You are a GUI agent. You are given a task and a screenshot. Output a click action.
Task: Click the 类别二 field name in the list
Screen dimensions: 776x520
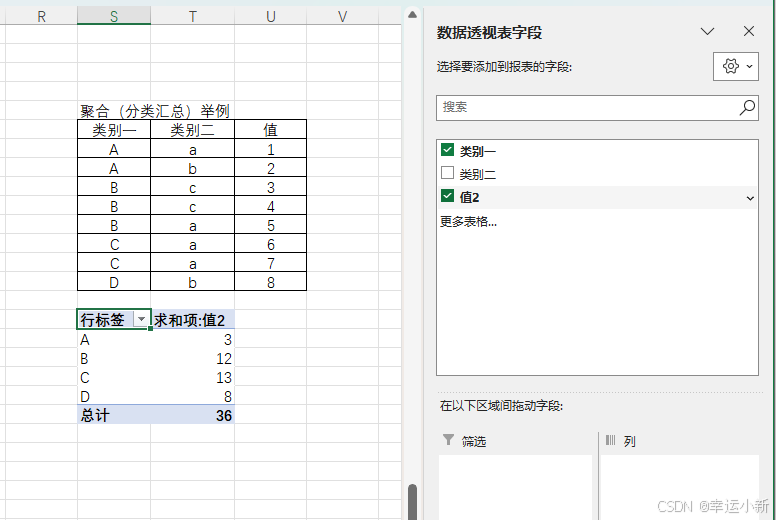(x=478, y=174)
